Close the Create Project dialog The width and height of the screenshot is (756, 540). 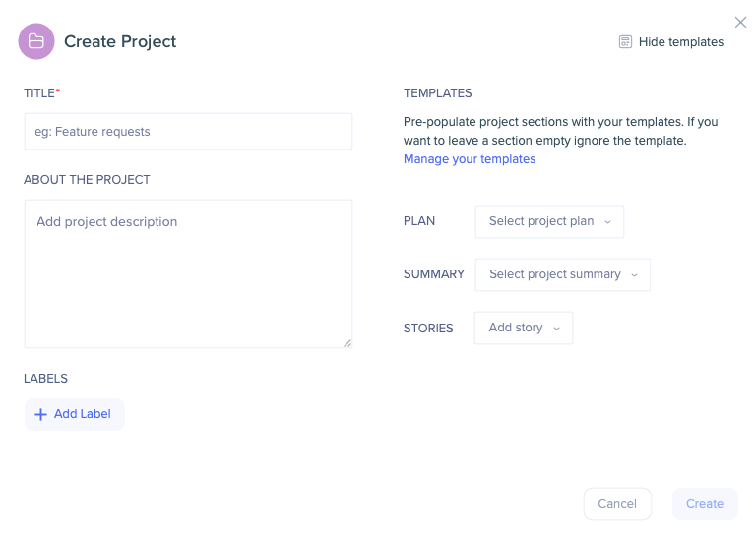(740, 23)
